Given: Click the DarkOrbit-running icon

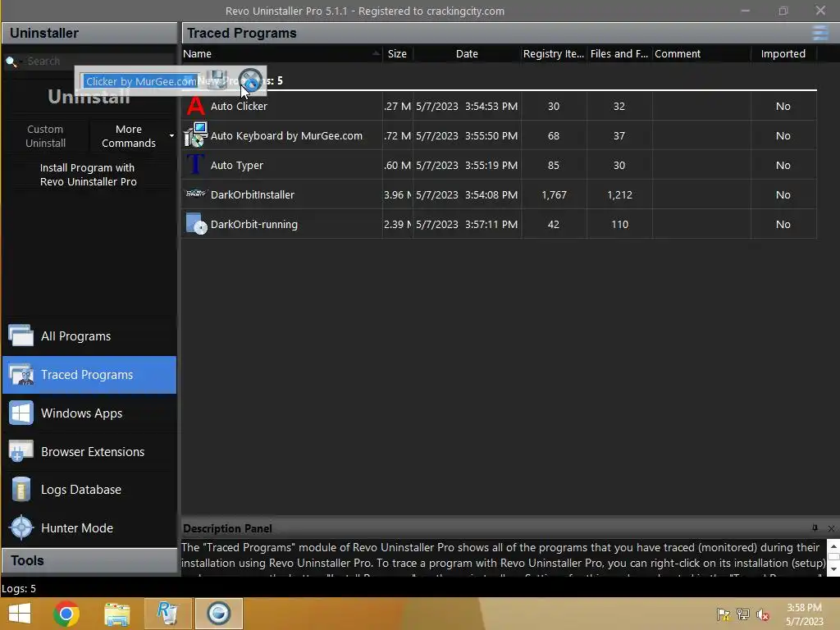Looking at the screenshot, I should tap(196, 224).
